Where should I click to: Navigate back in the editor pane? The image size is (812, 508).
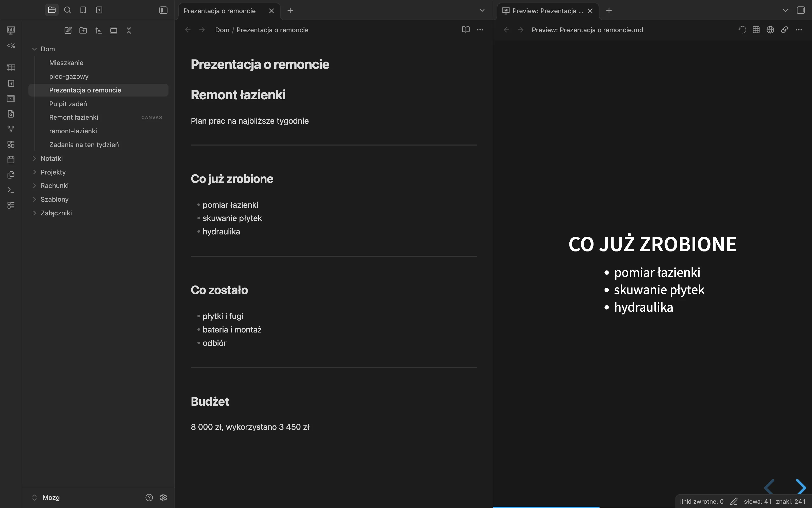pyautogui.click(x=188, y=30)
